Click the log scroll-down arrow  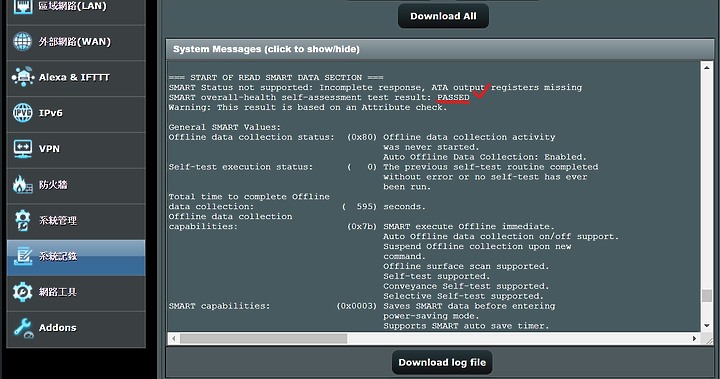point(707,326)
